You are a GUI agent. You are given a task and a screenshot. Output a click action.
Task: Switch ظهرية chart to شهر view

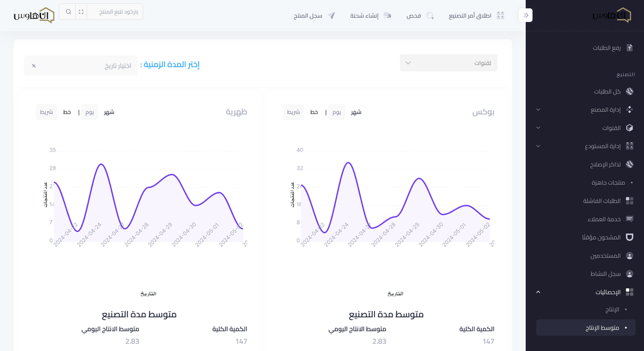[x=109, y=112]
